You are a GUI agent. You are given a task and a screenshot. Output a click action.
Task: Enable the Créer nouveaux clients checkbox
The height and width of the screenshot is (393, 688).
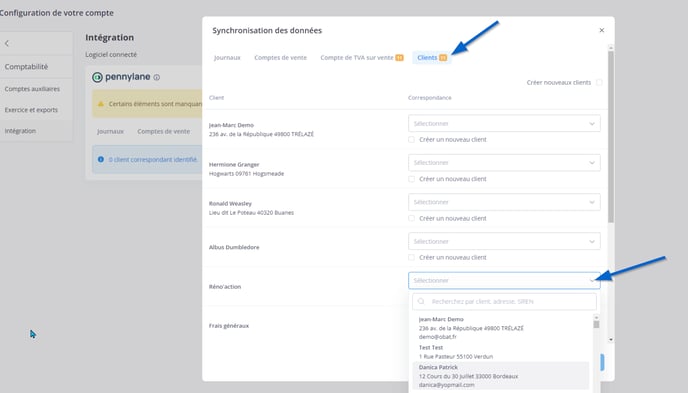[599, 82]
